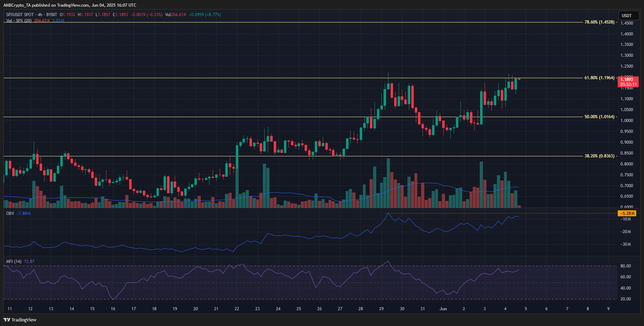Click the 40.00 MFI axis label
The image size is (644, 326).
tap(626, 288)
